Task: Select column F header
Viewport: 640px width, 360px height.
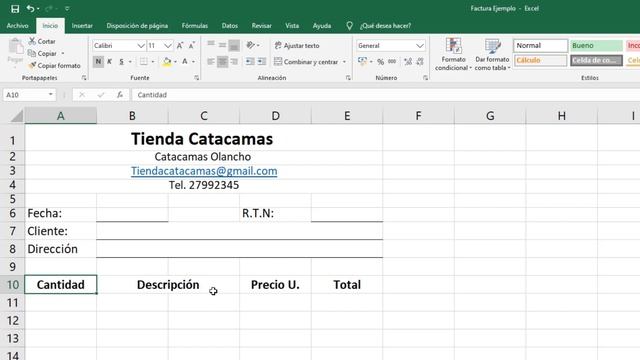Action: coord(418,116)
